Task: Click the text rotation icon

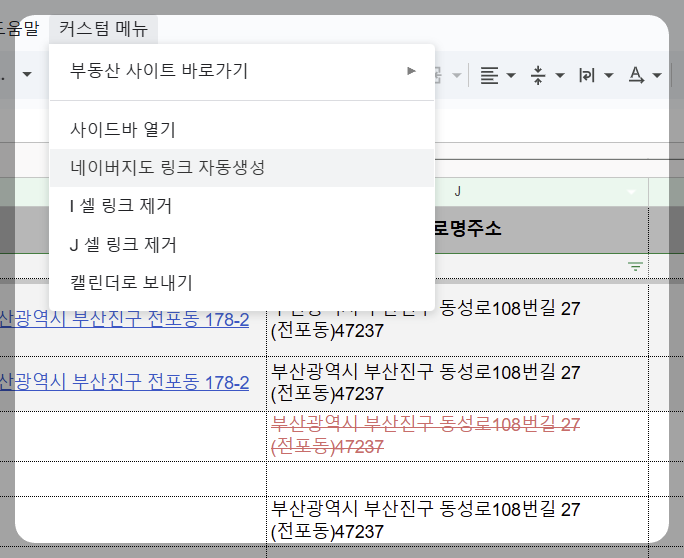Action: tap(636, 75)
